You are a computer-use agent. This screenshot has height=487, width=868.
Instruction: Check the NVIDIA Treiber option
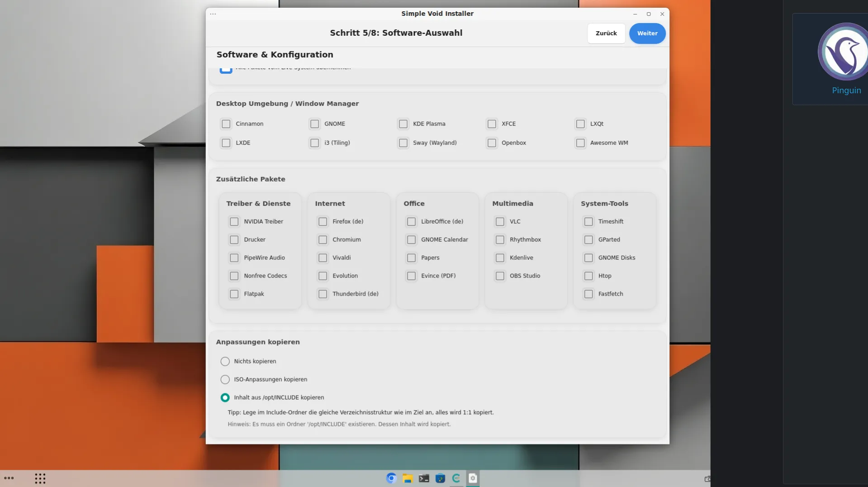234,222
